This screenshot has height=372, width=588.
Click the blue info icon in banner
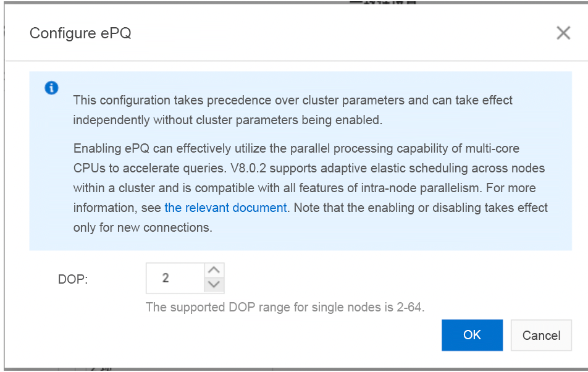(51, 88)
